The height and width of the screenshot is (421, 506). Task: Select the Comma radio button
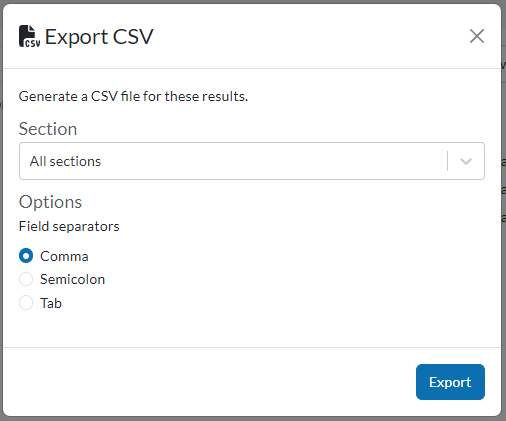point(26,256)
